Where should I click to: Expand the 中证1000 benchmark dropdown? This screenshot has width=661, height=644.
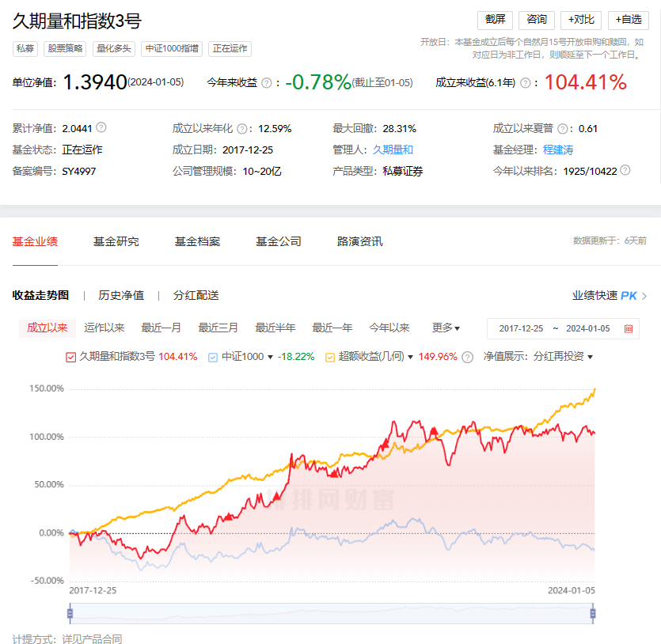[x=270, y=357]
